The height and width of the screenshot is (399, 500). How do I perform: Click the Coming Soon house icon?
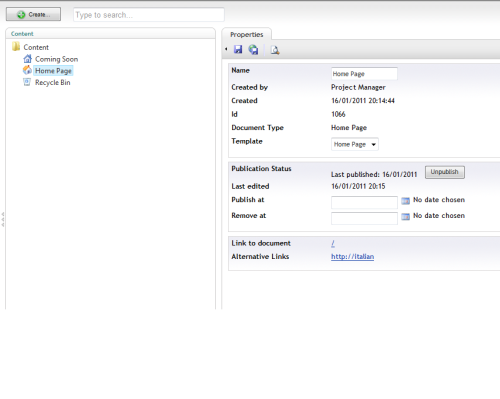click(x=27, y=59)
